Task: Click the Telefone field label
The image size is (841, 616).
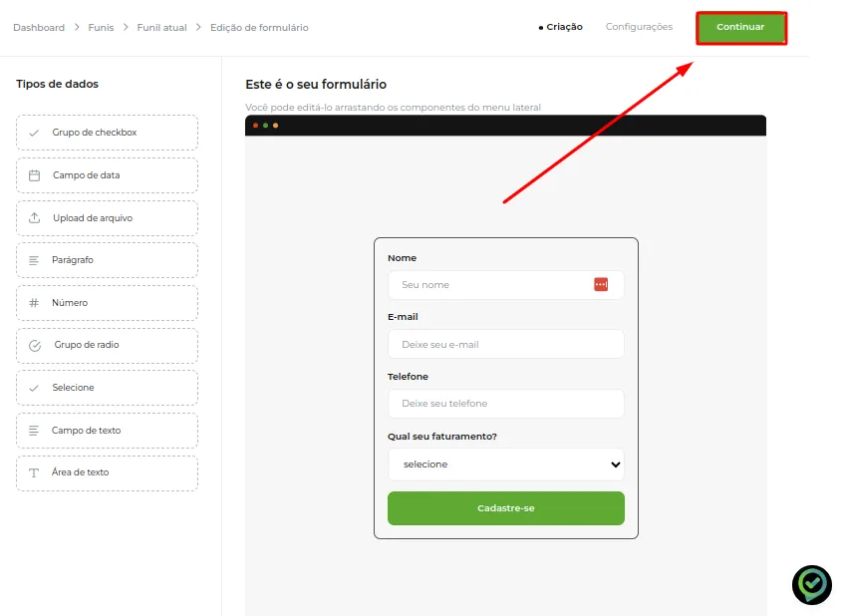Action: click(x=408, y=377)
